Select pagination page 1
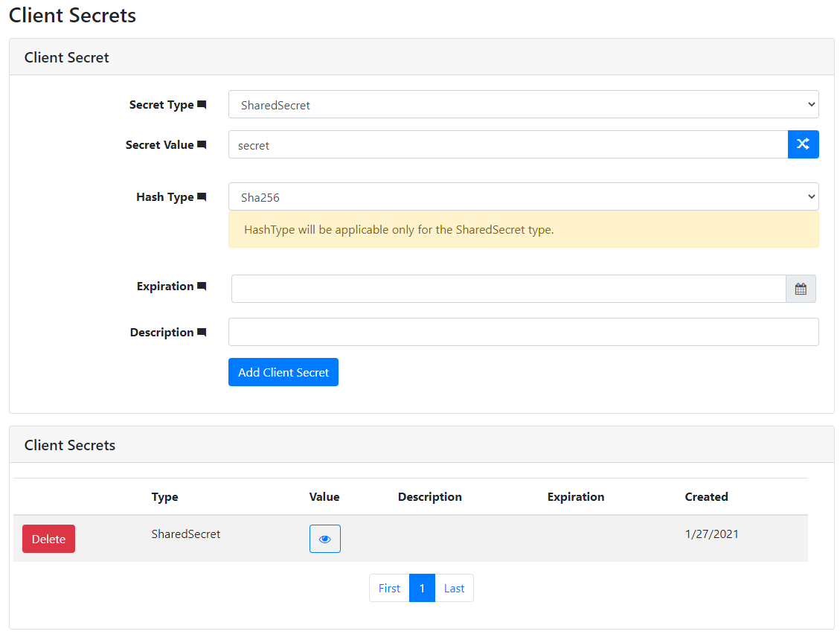The height and width of the screenshot is (637, 840). click(x=422, y=588)
